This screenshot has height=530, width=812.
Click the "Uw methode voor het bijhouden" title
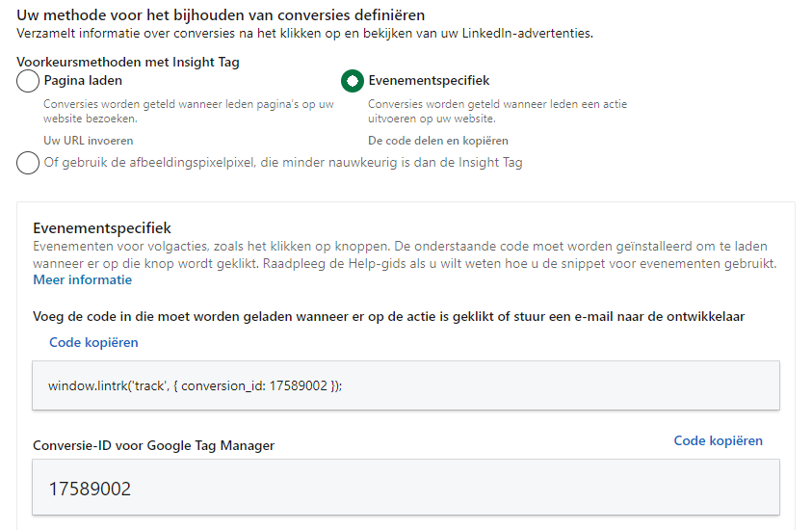pyautogui.click(x=221, y=15)
